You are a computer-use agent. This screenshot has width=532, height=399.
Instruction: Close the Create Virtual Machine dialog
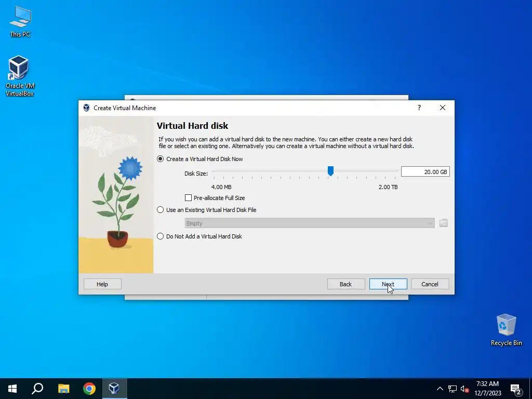pyautogui.click(x=443, y=108)
